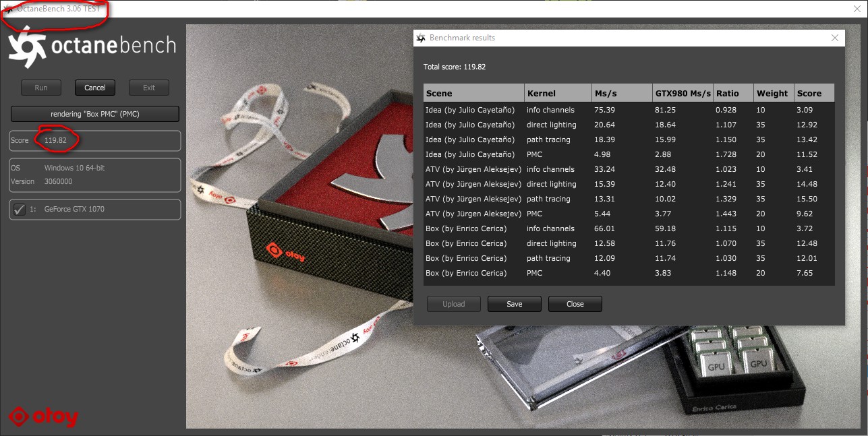
Task: Select the Idea info channels row
Action: click(x=629, y=110)
